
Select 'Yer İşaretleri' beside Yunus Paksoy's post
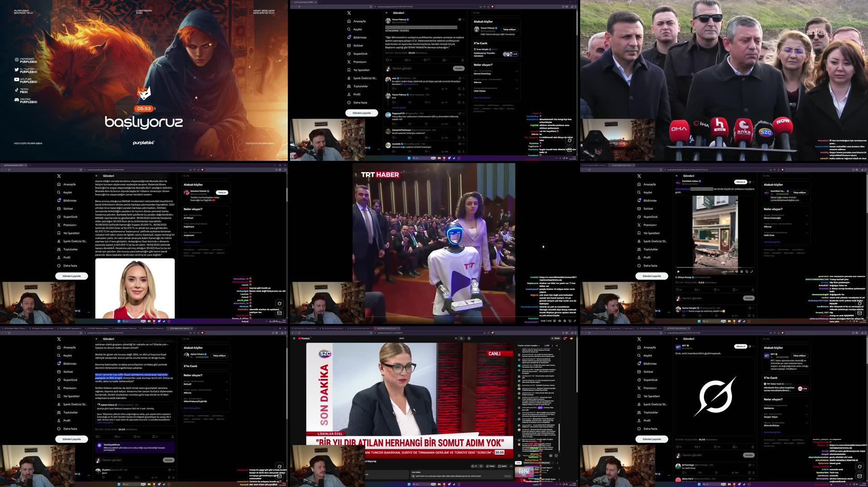coord(361,70)
